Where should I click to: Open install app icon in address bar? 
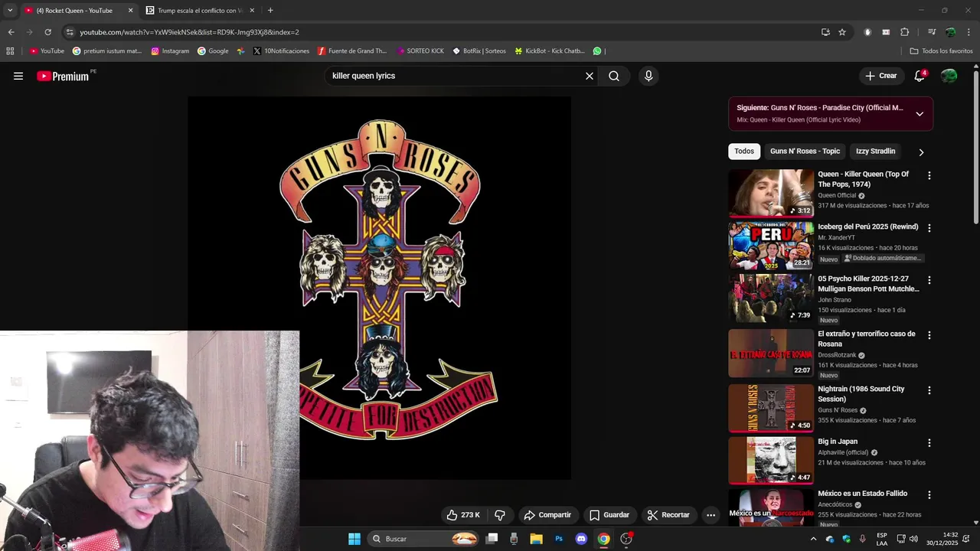825,32
